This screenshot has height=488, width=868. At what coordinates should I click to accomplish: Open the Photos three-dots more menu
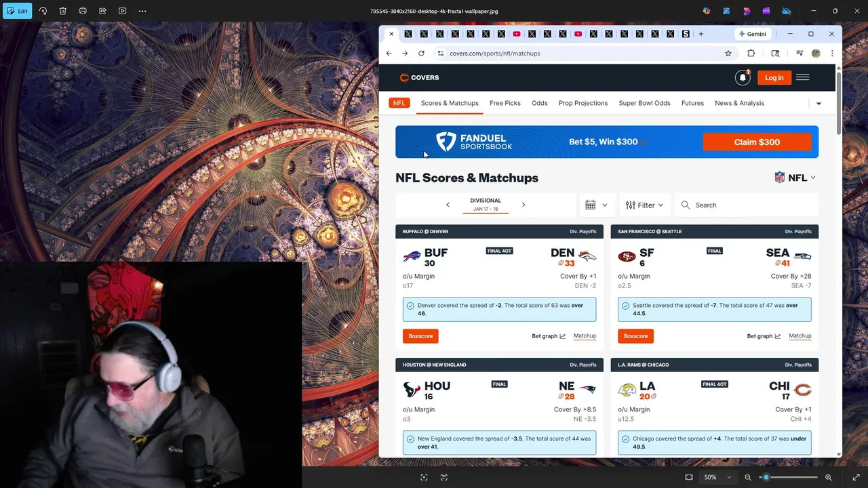(142, 11)
